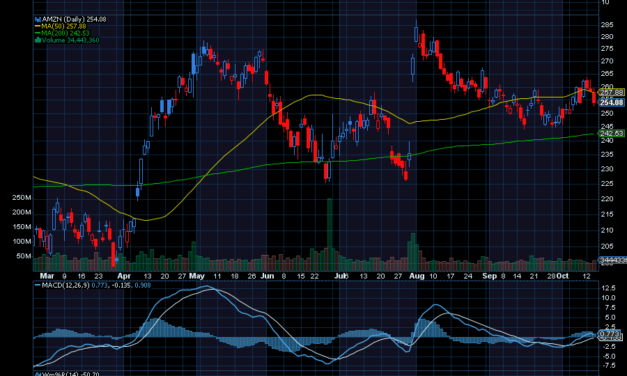Click the 275 price level label
This screenshot has width=627, height=376.
coord(607,49)
